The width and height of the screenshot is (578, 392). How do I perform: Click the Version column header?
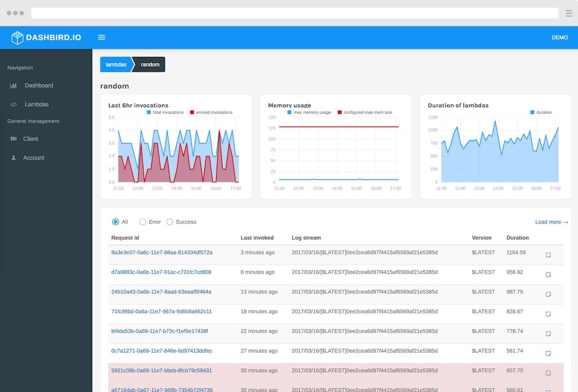[481, 237]
